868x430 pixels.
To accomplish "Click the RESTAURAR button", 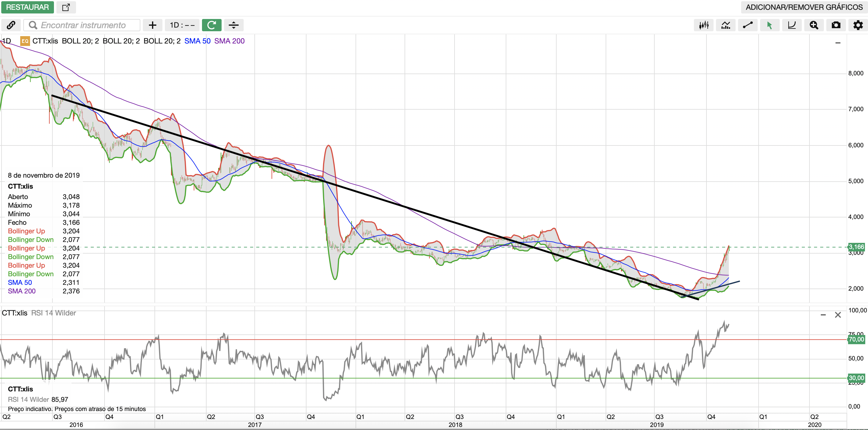I will pos(27,7).
